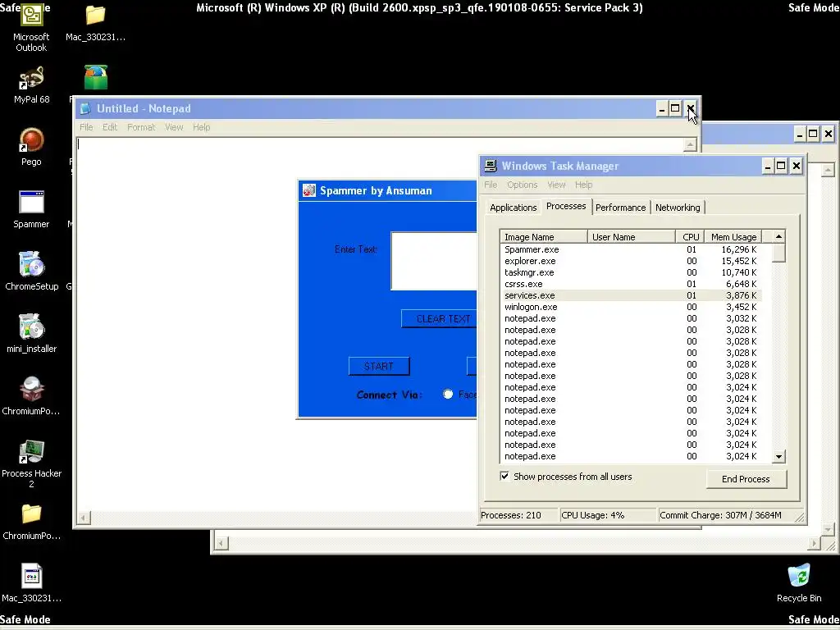Select the taskmgr.exe process row
840x630 pixels.
click(631, 272)
